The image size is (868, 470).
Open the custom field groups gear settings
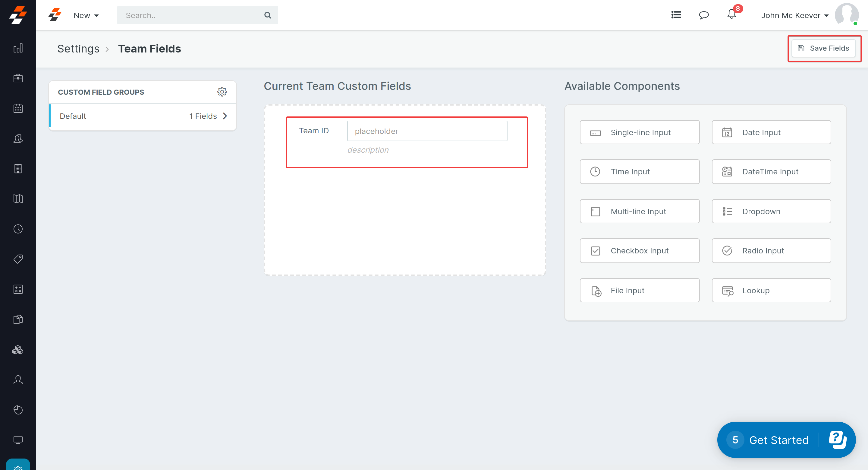[x=222, y=92]
